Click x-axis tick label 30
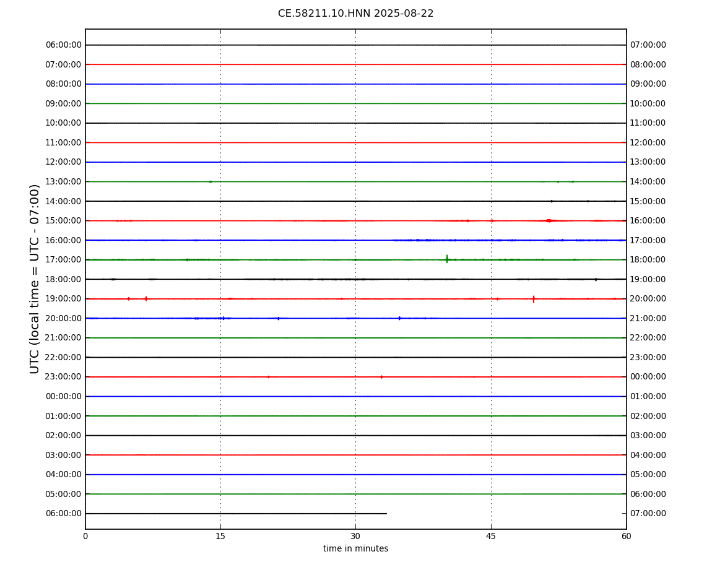Screen dimensions: 712x588 [355, 536]
